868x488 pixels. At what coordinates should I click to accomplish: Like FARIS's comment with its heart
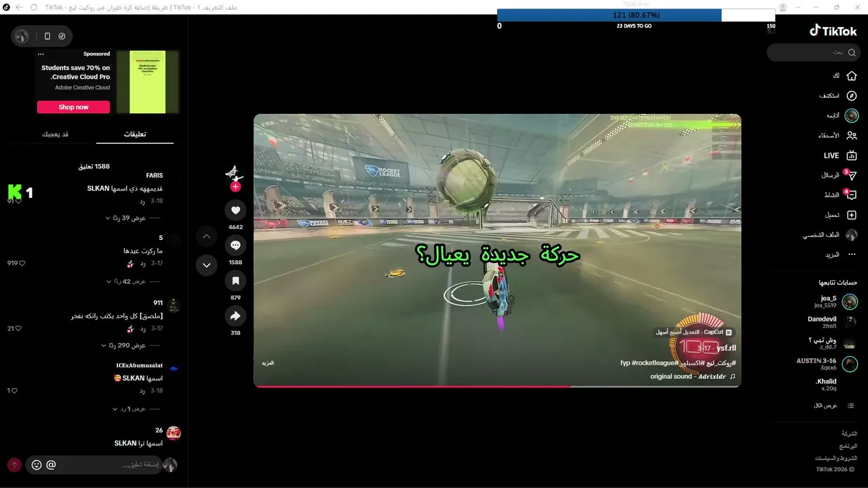point(18,201)
